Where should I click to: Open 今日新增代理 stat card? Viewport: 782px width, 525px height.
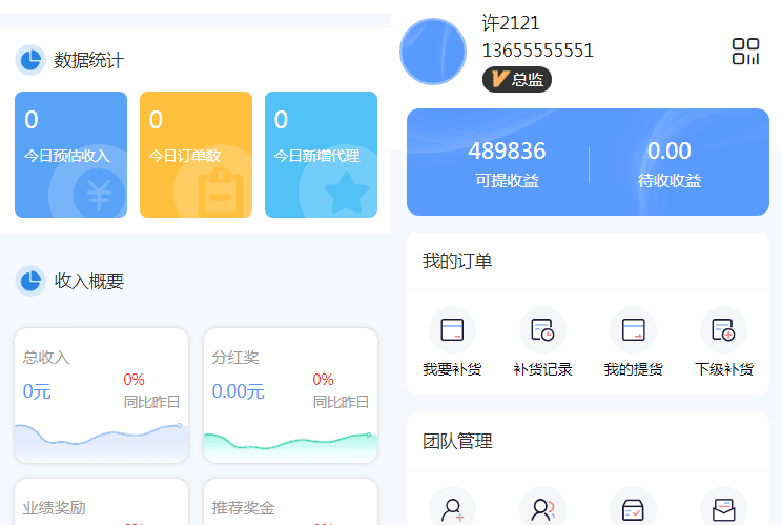[x=321, y=155]
